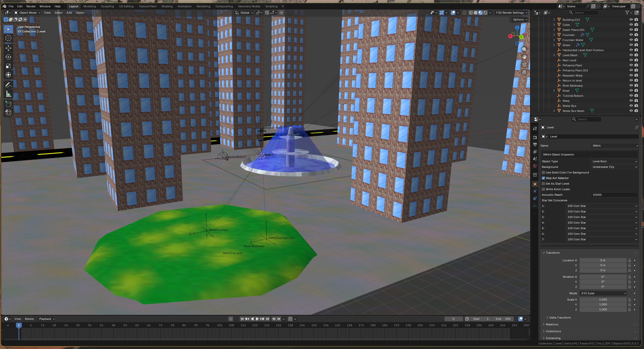Open the Background dropdown showing Underwater City

(614, 167)
